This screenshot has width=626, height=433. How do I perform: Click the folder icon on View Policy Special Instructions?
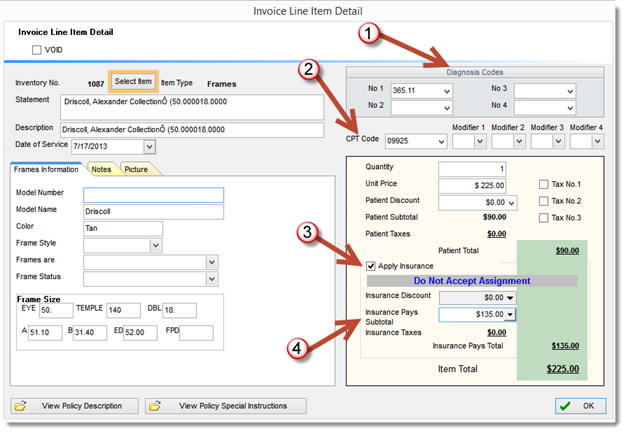point(155,406)
